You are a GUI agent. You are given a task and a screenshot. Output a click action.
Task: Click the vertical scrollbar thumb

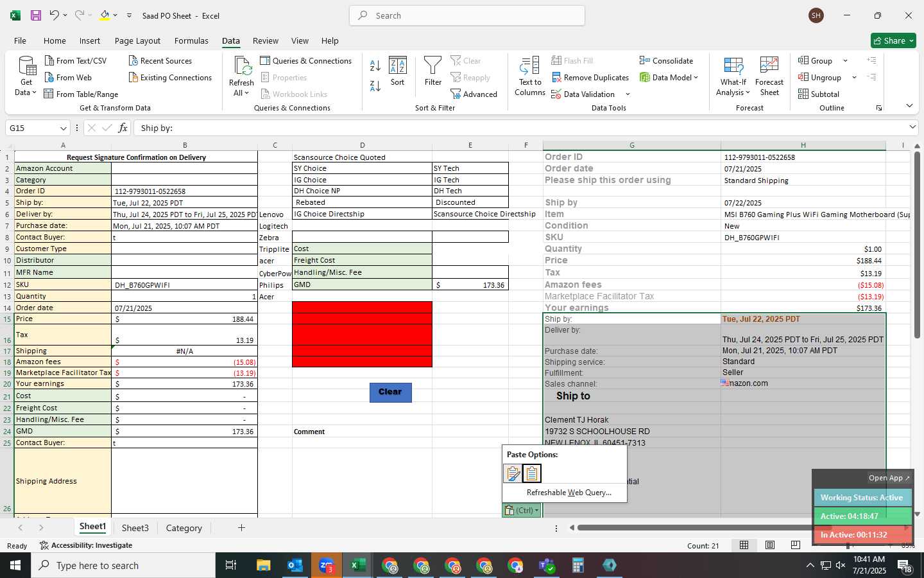click(917, 244)
